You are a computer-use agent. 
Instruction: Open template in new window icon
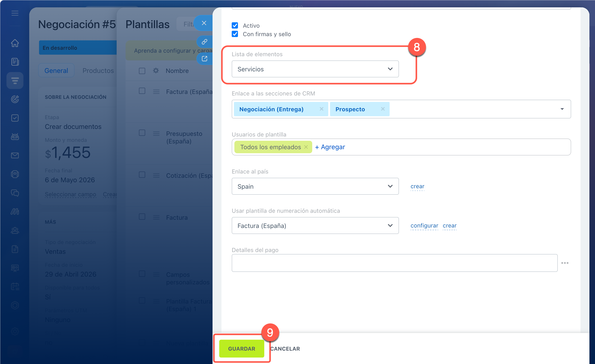tap(205, 58)
